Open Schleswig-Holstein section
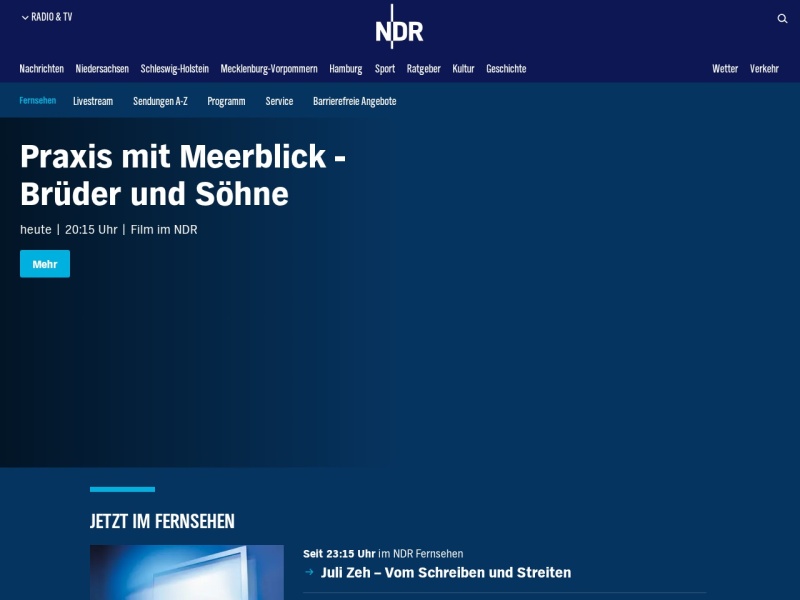Image resolution: width=800 pixels, height=600 pixels. point(174,69)
